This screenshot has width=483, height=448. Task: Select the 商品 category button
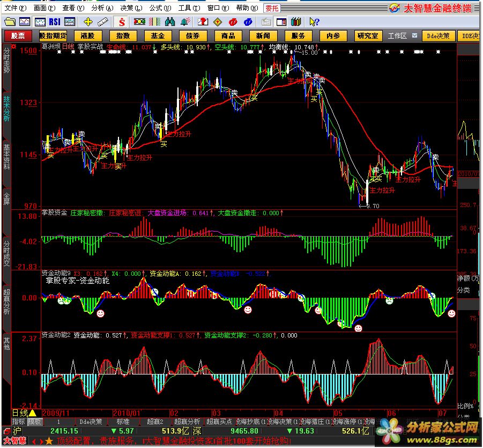pos(228,36)
